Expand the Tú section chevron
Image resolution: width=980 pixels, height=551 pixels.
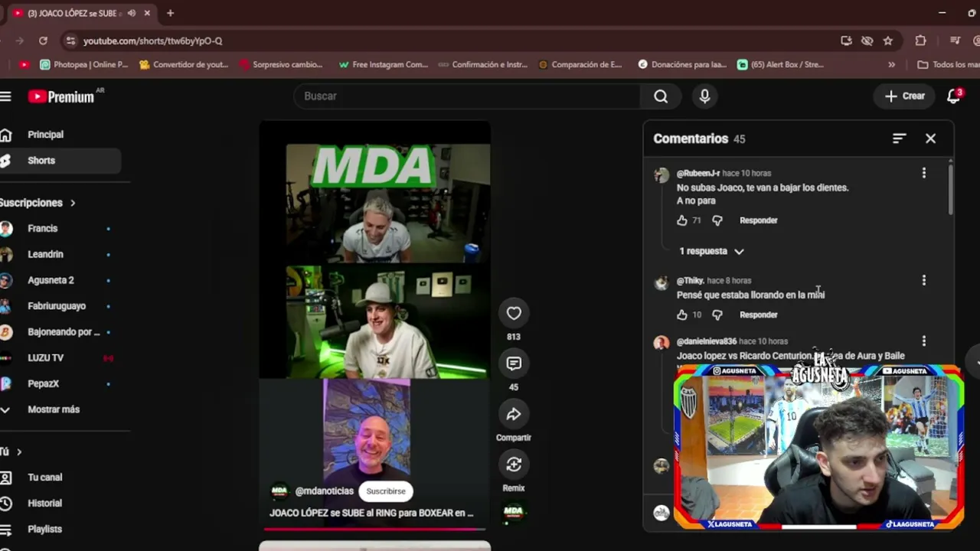point(19,452)
